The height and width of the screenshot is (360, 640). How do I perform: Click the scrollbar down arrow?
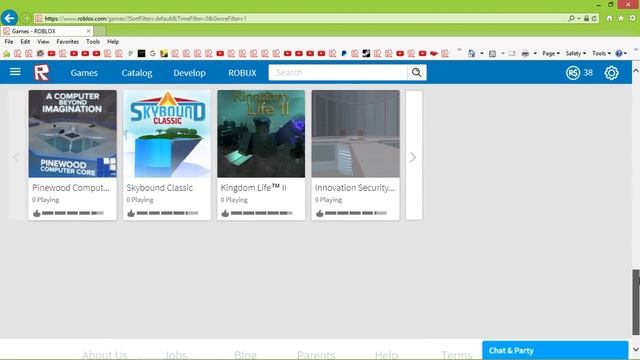(636, 350)
